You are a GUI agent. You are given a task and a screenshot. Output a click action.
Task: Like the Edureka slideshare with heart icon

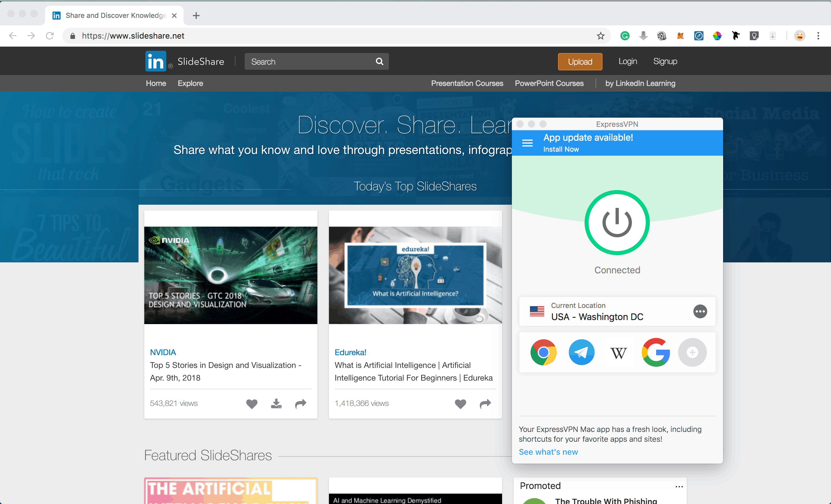pyautogui.click(x=460, y=403)
